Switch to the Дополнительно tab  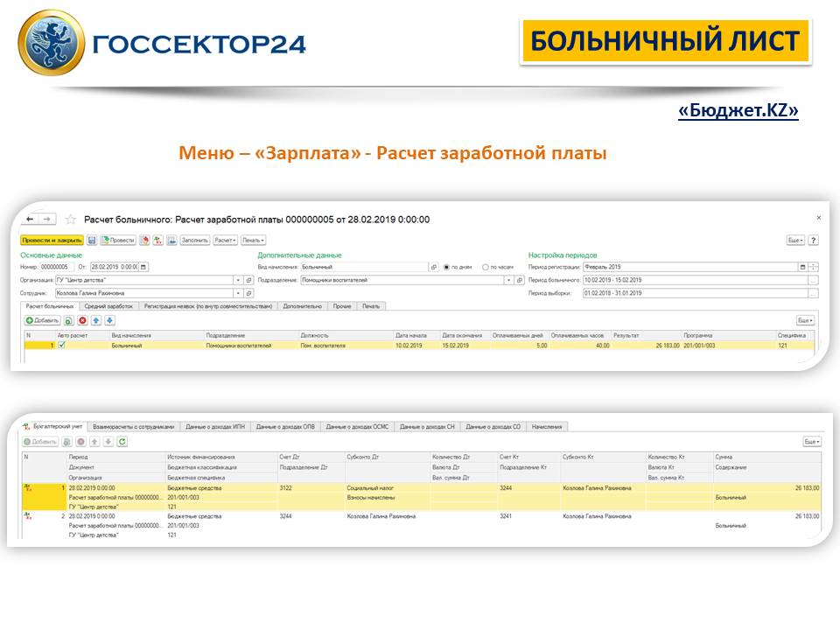coord(302,306)
